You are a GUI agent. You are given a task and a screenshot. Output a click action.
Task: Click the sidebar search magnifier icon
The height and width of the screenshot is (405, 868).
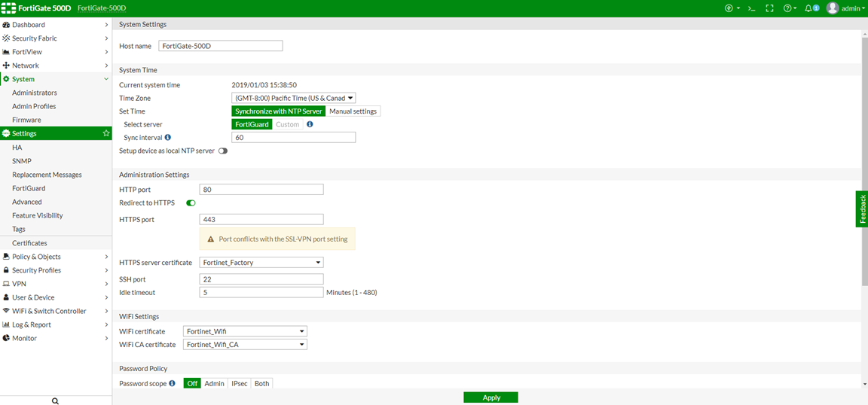pyautogui.click(x=55, y=400)
